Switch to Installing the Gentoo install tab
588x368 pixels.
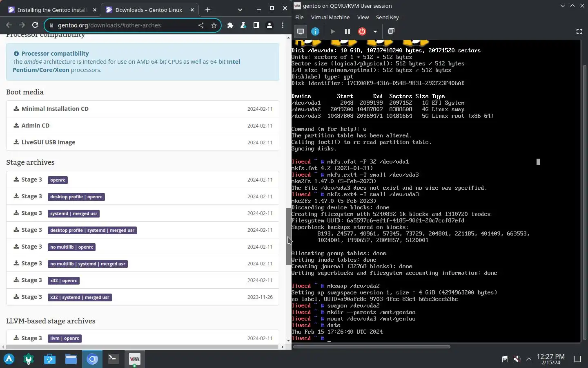52,10
